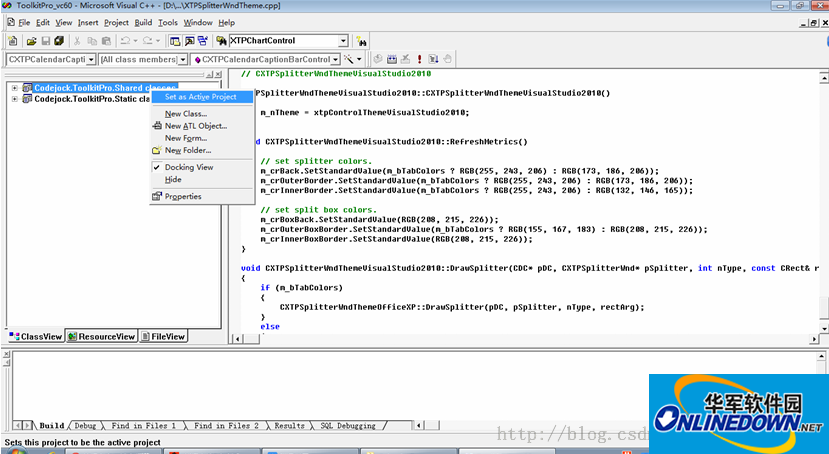Select the Debug output tab
829x454 pixels.
(x=85, y=425)
